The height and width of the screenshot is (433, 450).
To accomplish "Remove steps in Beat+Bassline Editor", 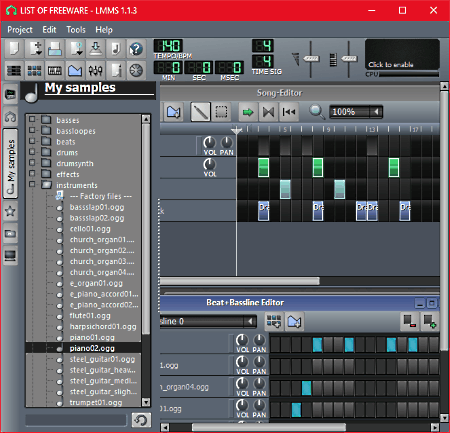I will click(409, 321).
